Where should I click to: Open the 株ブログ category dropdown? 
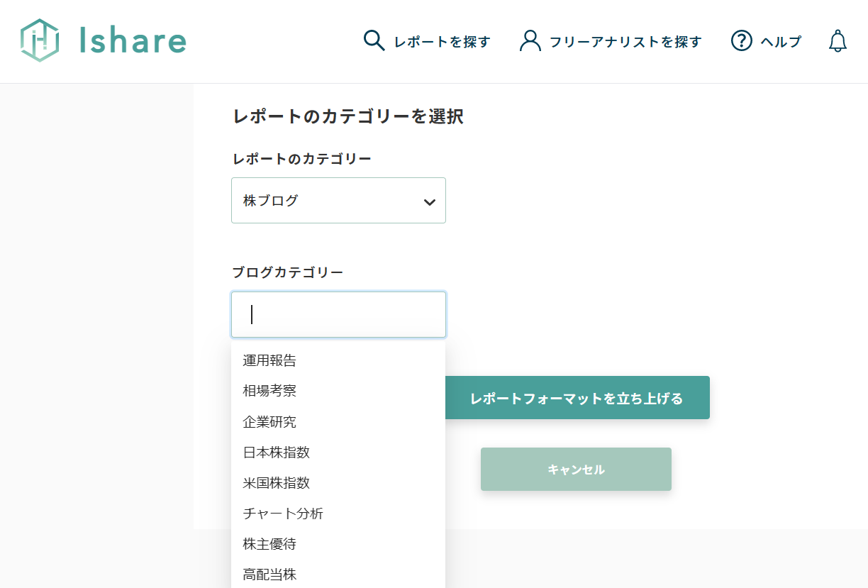click(x=338, y=201)
